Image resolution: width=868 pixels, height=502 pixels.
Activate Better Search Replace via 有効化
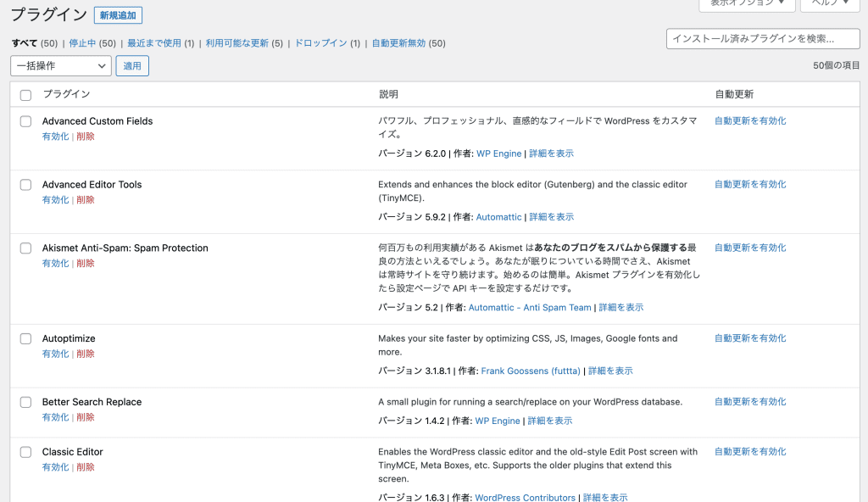click(55, 417)
